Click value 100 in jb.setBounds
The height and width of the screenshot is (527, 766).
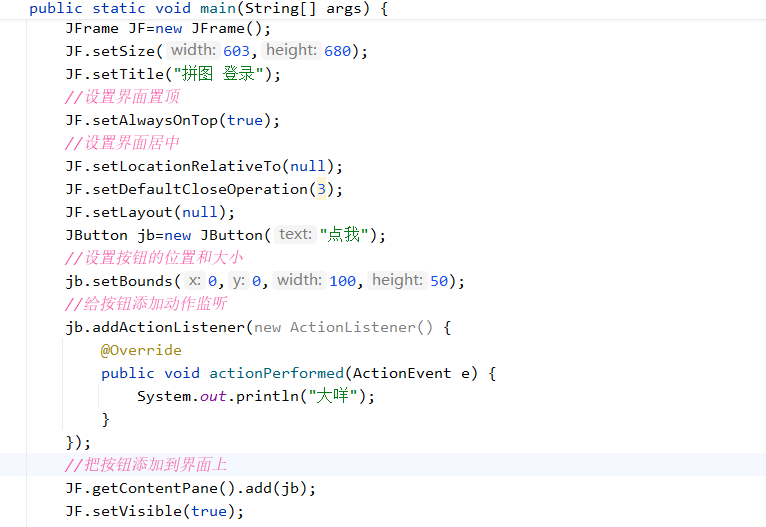pyautogui.click(x=342, y=281)
